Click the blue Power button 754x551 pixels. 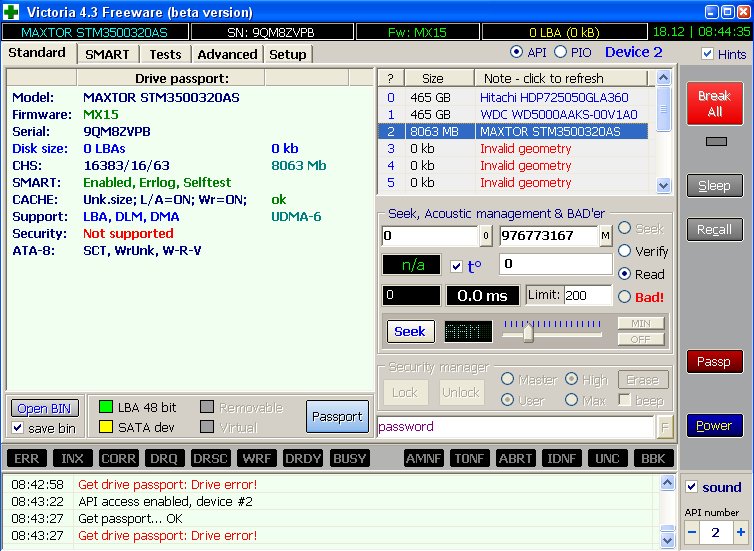[x=715, y=426]
